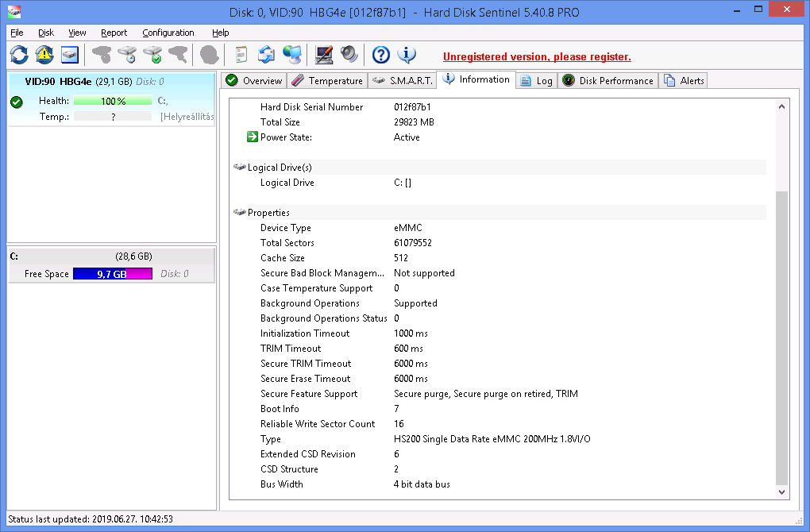Click the Total Sectors 61079552 value
The image size is (810, 532).
(413, 243)
